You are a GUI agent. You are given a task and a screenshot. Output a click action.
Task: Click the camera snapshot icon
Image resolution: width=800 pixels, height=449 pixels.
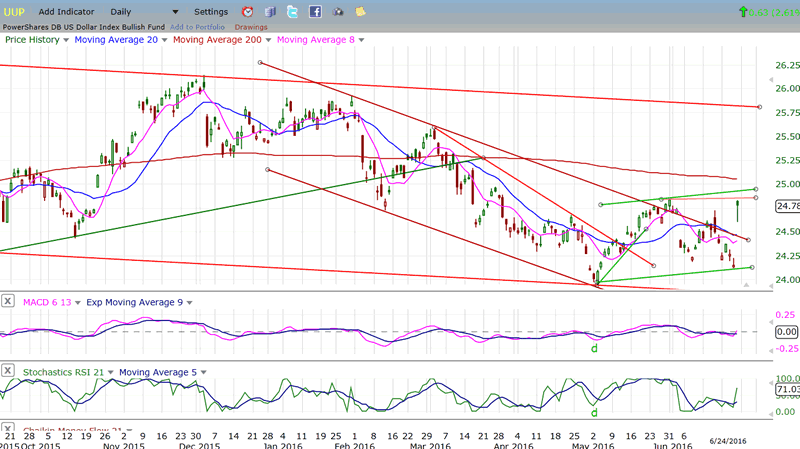point(338,12)
